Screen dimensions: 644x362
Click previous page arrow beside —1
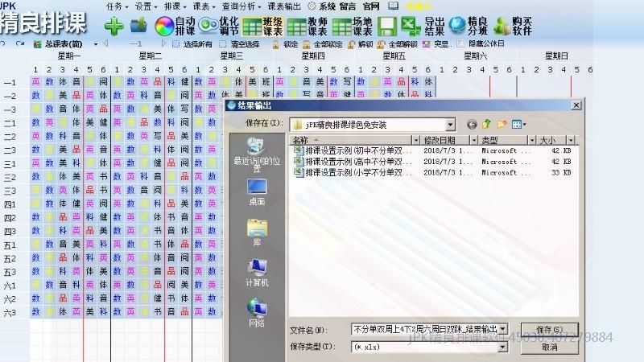click(x=105, y=43)
